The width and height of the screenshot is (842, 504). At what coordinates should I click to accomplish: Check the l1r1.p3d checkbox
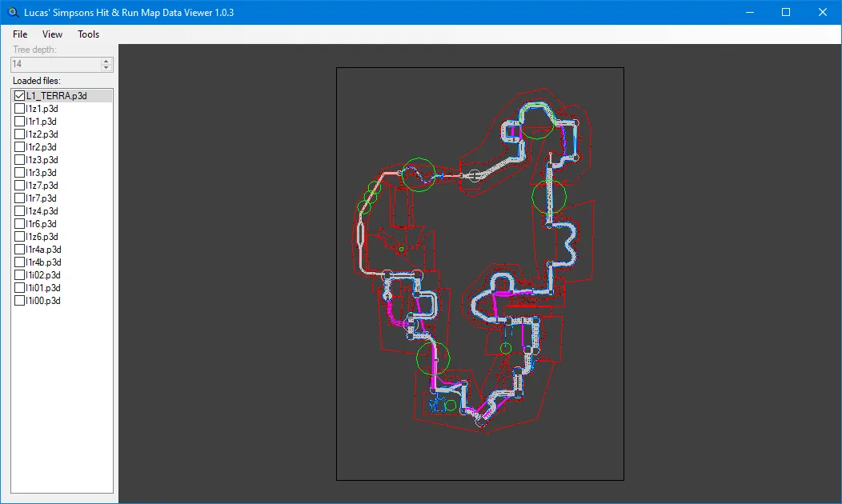point(20,121)
